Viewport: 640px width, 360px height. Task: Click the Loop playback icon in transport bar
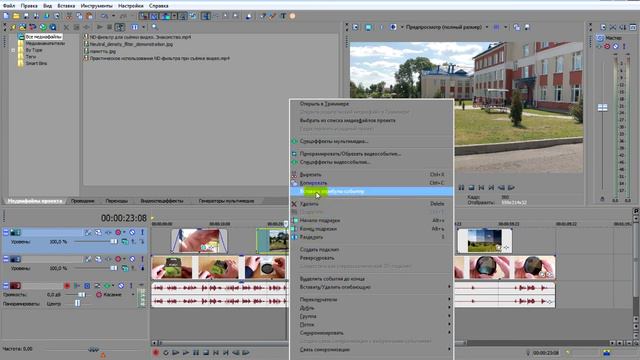click(166, 352)
